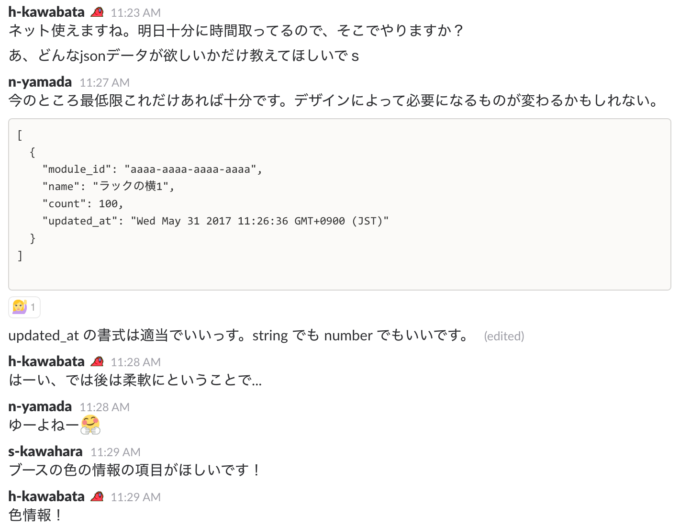Click the module_id line in code snippet
The height and width of the screenshot is (528, 680).
click(x=152, y=169)
